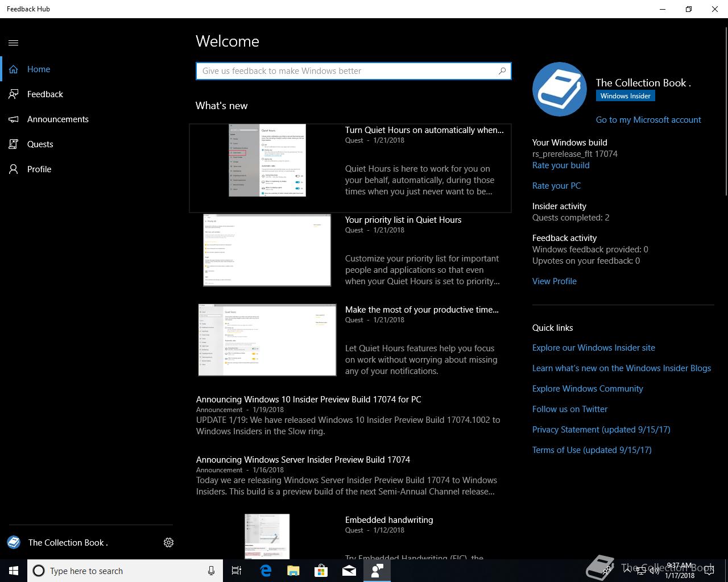Select Home in the navigation pane

point(39,69)
